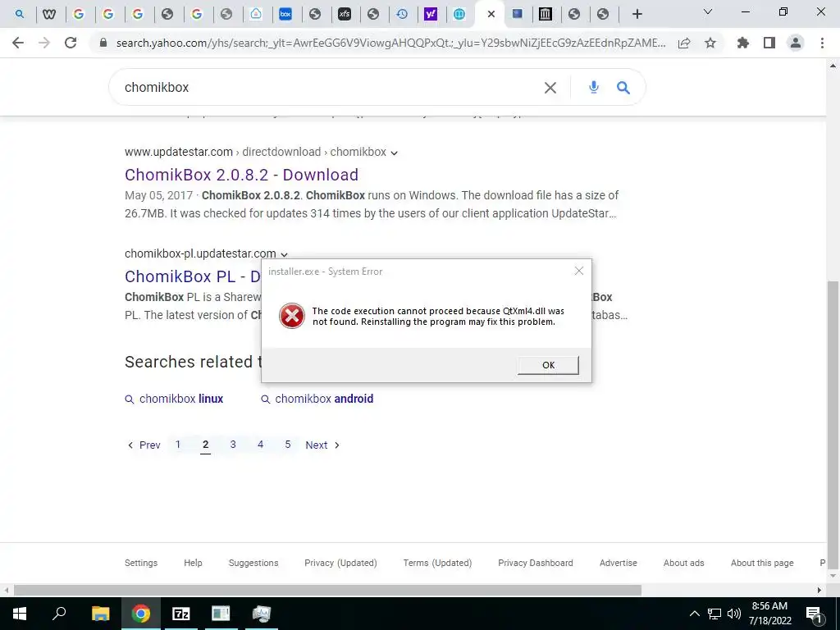Jump to results page 5
The image size is (840, 630).
(288, 444)
